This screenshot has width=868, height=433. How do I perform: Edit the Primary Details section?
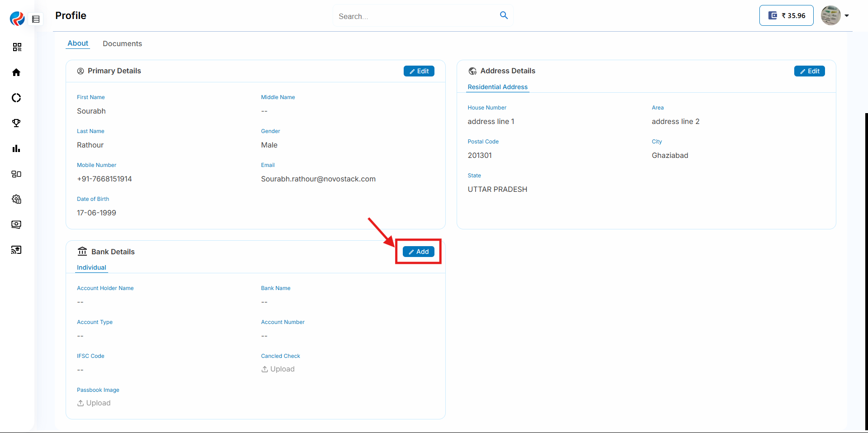point(419,71)
